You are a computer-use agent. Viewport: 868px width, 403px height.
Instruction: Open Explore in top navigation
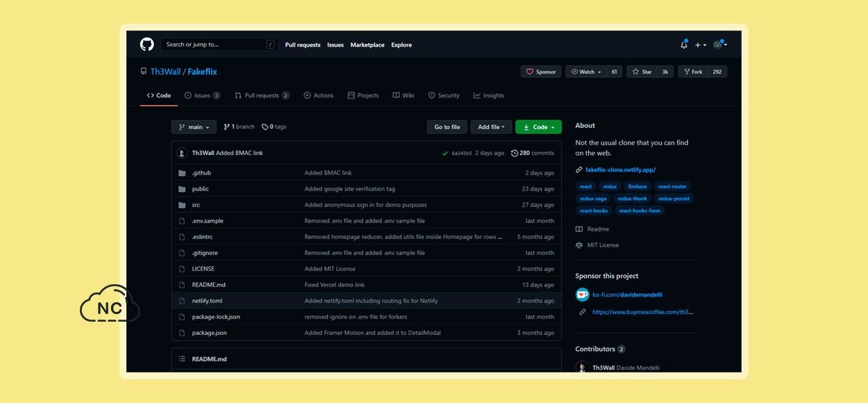click(x=401, y=45)
